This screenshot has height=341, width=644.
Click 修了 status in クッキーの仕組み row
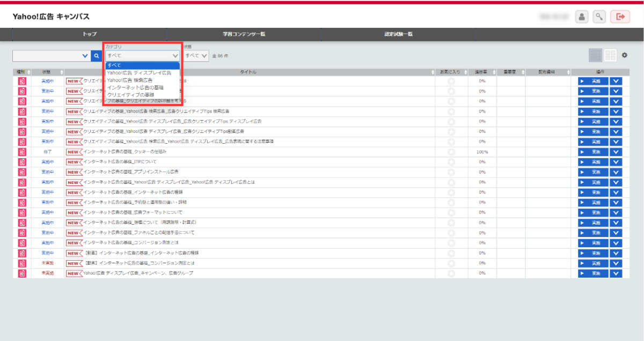(48, 152)
